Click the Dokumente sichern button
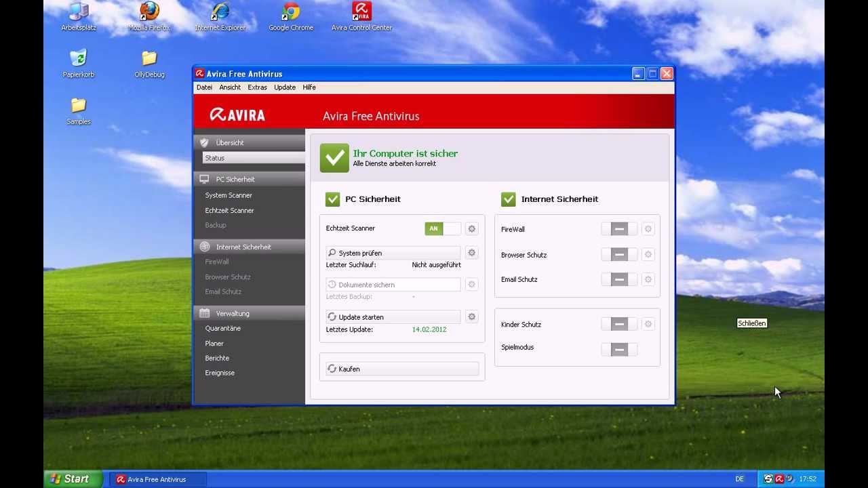Viewport: 868px width, 488px height. pos(393,285)
